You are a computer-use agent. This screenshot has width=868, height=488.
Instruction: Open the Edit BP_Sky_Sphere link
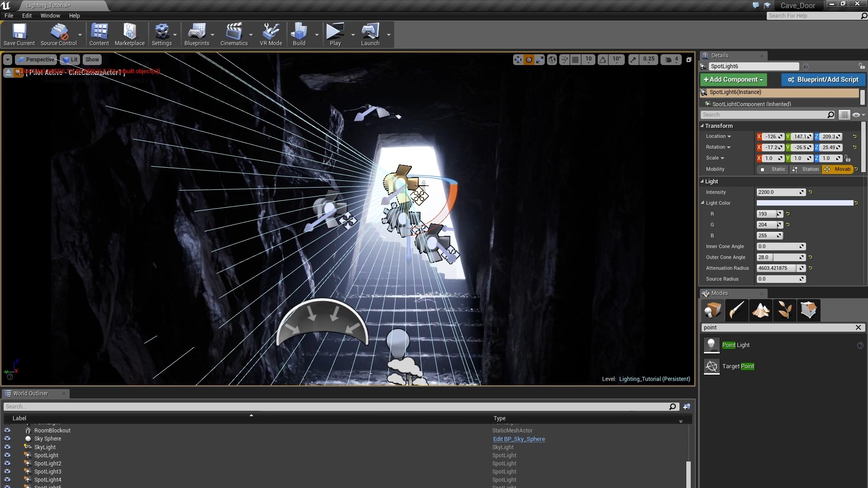[519, 439]
